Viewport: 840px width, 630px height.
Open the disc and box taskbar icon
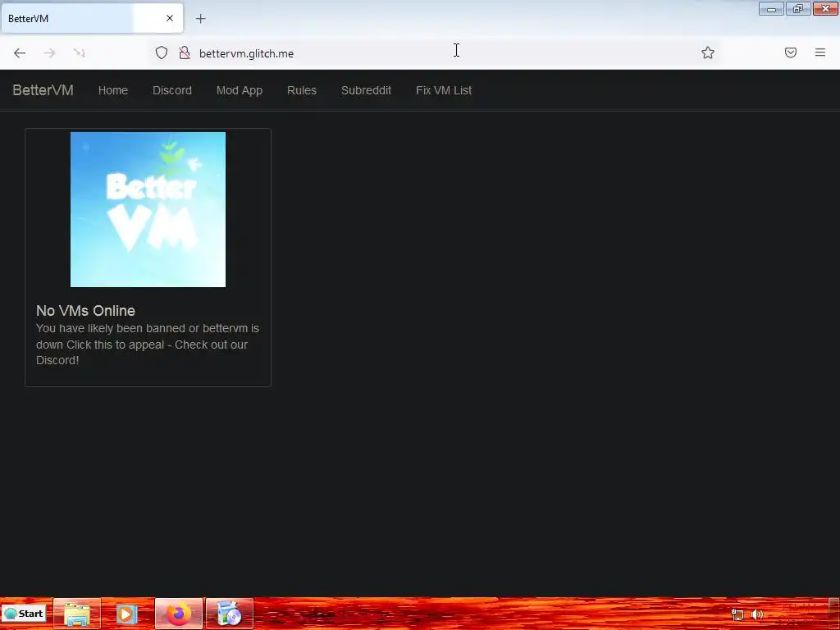click(x=230, y=614)
